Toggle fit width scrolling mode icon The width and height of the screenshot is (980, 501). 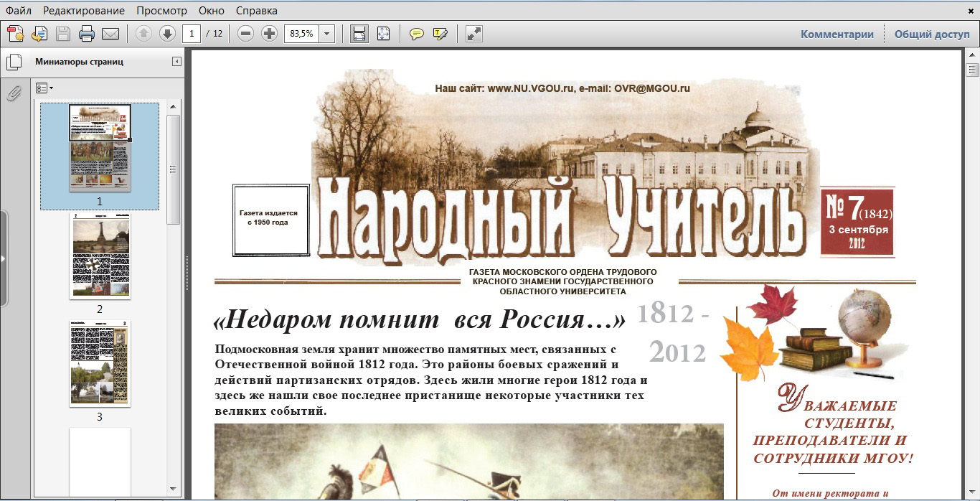click(x=359, y=34)
